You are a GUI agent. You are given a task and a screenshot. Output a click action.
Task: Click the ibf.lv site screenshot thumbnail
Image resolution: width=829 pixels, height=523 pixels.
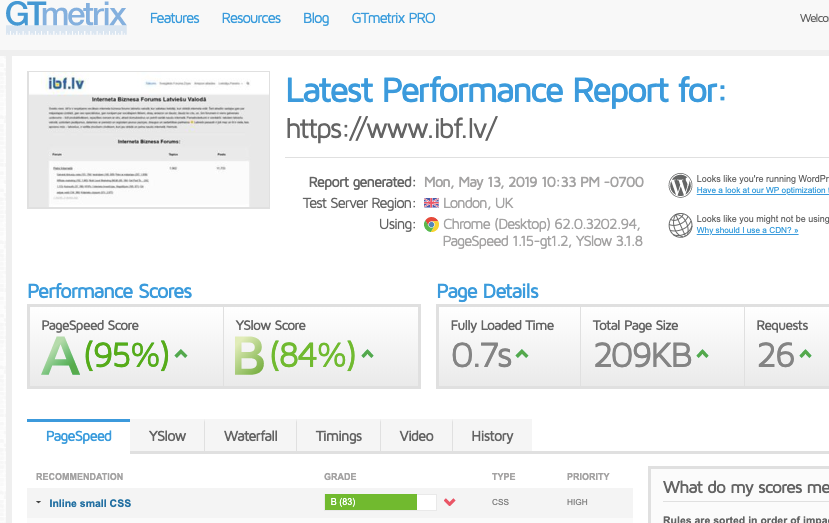[x=149, y=140]
